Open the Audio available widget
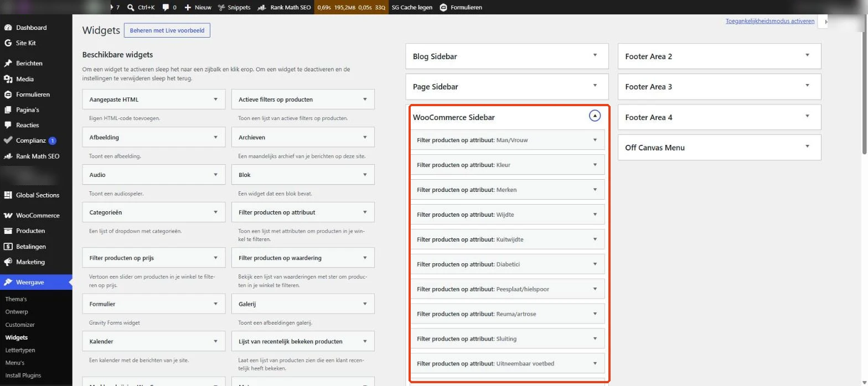This screenshot has width=868, height=386. [x=154, y=175]
